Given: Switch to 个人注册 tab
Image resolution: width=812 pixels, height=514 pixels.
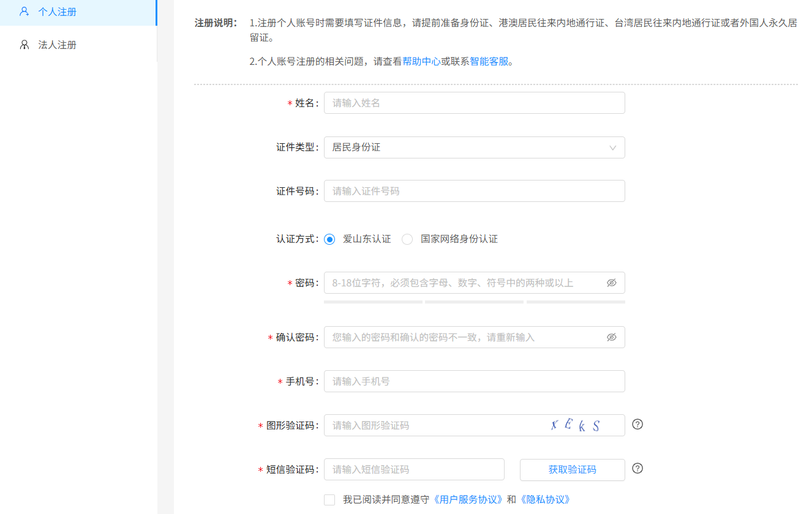Looking at the screenshot, I should pos(58,12).
